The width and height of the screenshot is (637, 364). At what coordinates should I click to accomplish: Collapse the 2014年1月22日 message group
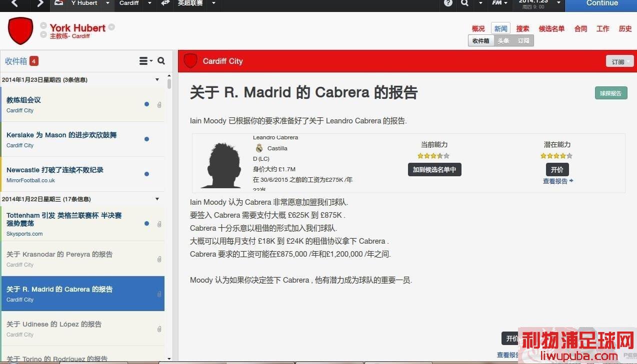[x=157, y=199]
